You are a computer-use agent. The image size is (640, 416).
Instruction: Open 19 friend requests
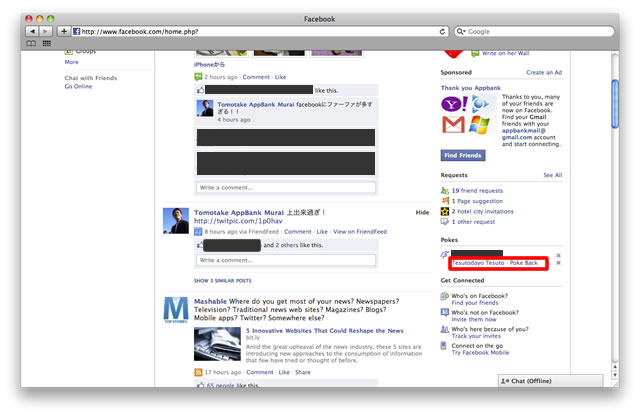pyautogui.click(x=477, y=191)
